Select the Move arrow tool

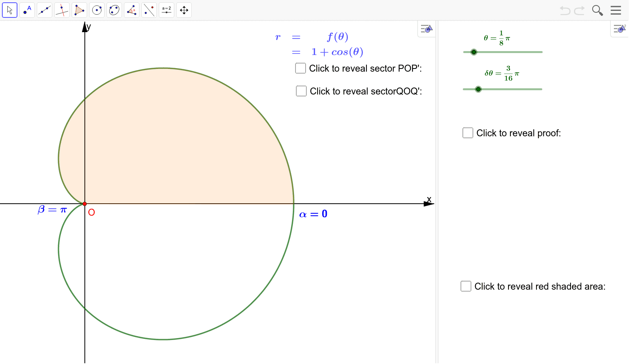pyautogui.click(x=10, y=10)
